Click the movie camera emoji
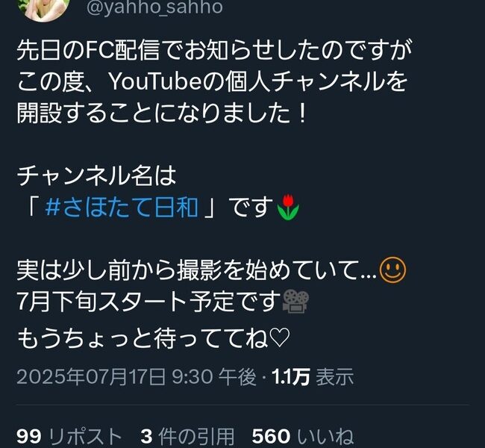This screenshot has height=448, width=485. click(295, 302)
